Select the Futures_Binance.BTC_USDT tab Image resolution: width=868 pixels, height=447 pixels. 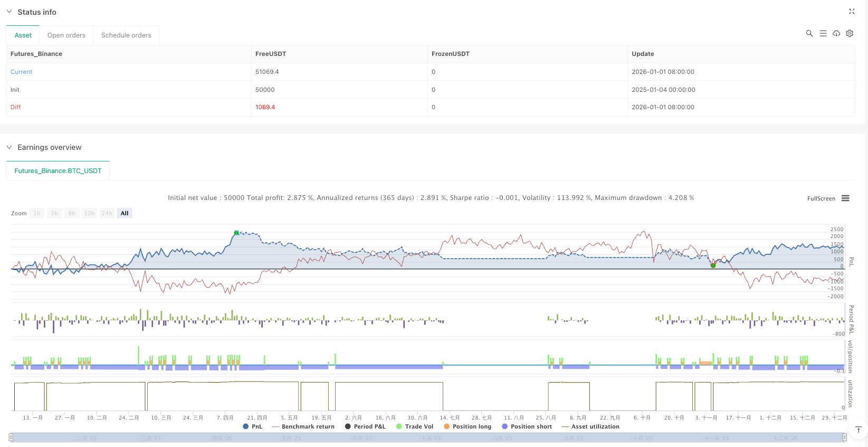tap(58, 171)
